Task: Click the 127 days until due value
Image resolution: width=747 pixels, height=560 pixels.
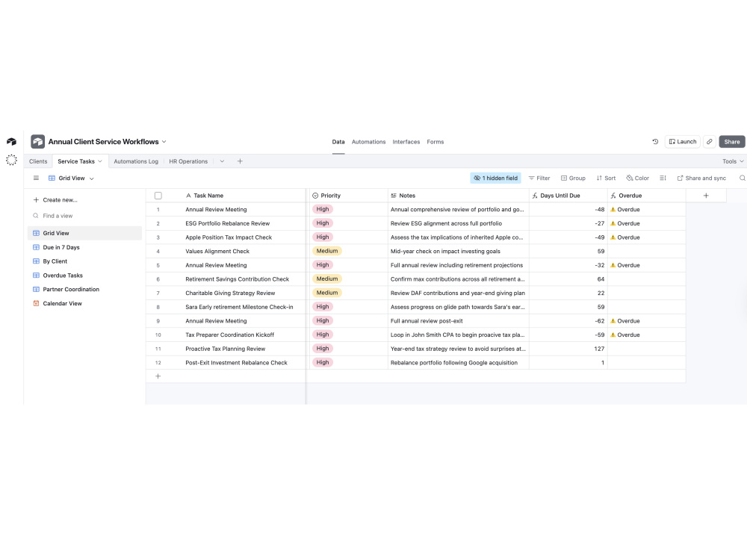Action: point(599,349)
